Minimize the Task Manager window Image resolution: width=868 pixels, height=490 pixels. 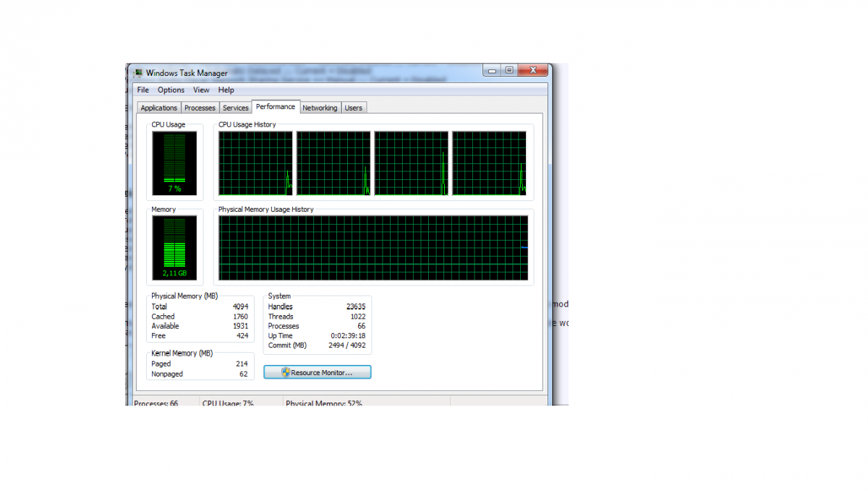(493, 70)
